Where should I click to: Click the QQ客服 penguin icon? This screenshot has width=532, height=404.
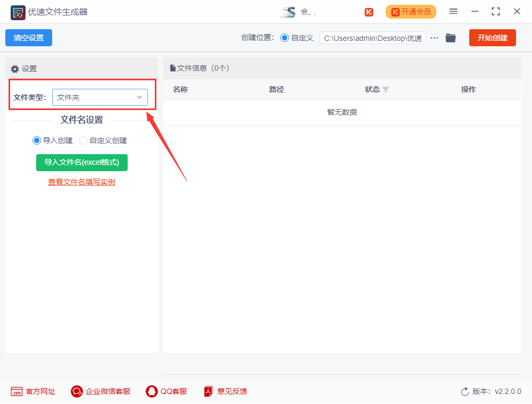[x=152, y=391]
